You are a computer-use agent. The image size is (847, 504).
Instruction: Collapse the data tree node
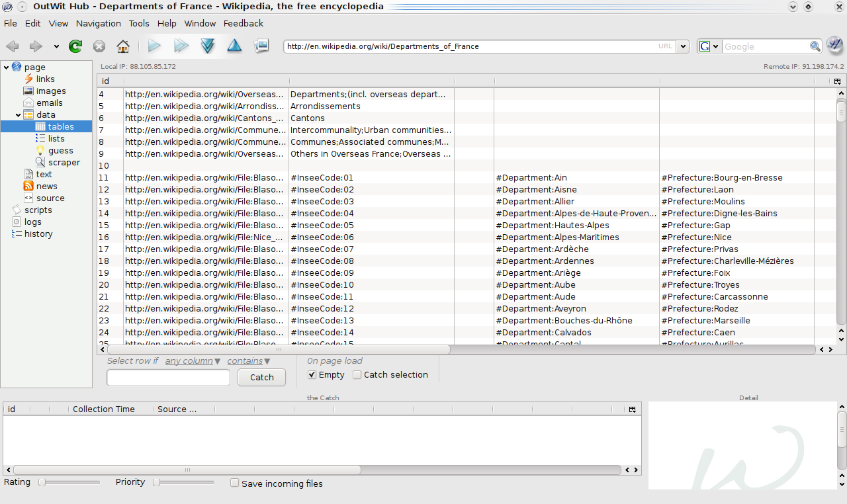18,115
